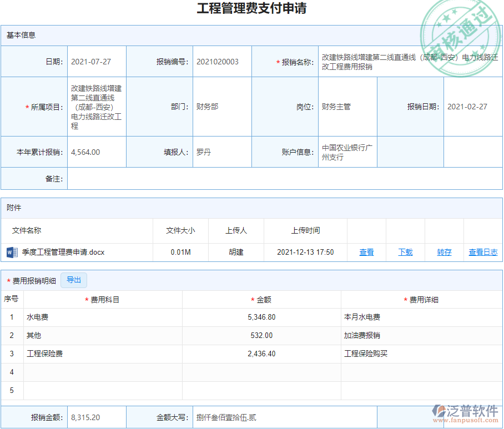
Task: Open the 查看日志 log link
Action: click(482, 252)
